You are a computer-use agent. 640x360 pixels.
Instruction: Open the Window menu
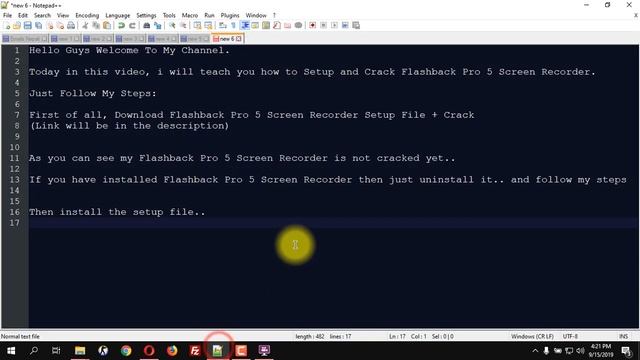click(x=256, y=16)
